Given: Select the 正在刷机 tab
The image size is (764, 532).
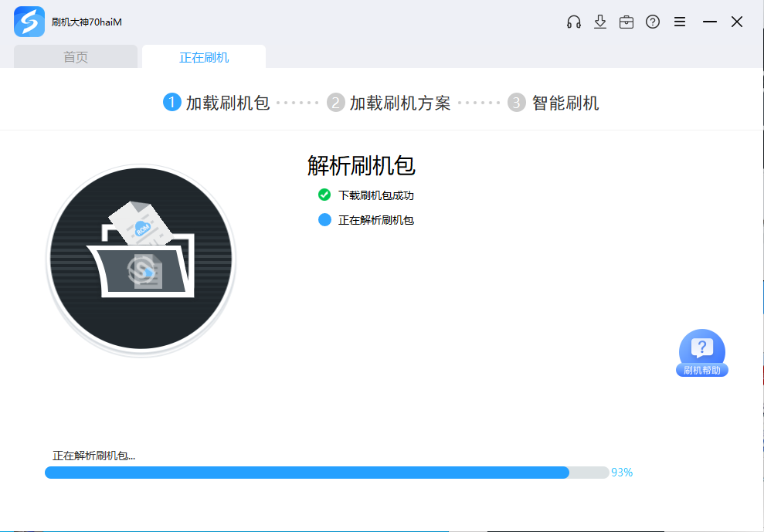Looking at the screenshot, I should point(204,57).
